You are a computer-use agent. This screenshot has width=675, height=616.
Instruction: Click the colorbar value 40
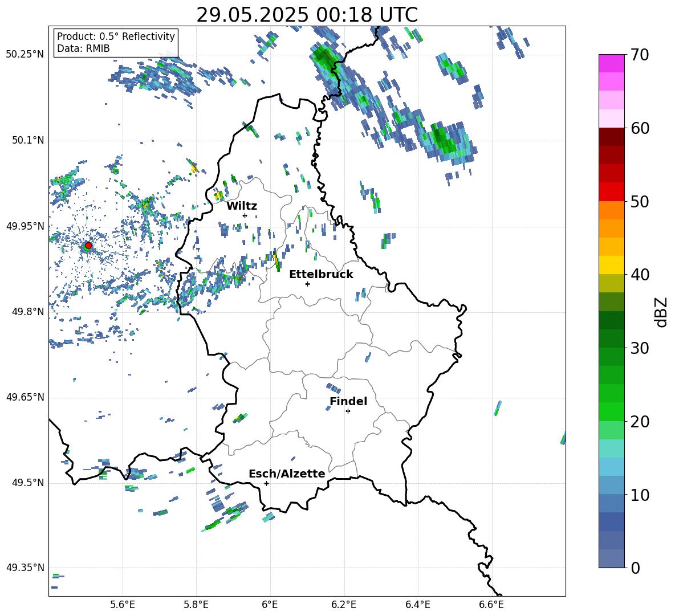pos(640,275)
